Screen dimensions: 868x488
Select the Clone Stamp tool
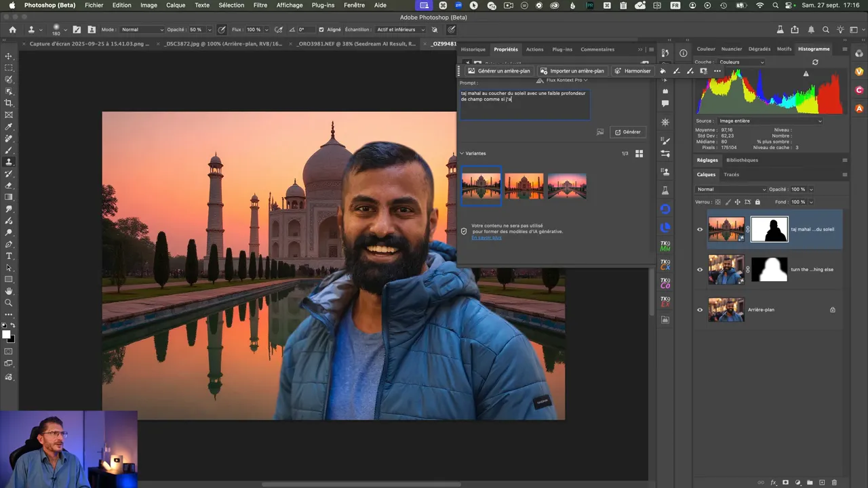point(9,162)
